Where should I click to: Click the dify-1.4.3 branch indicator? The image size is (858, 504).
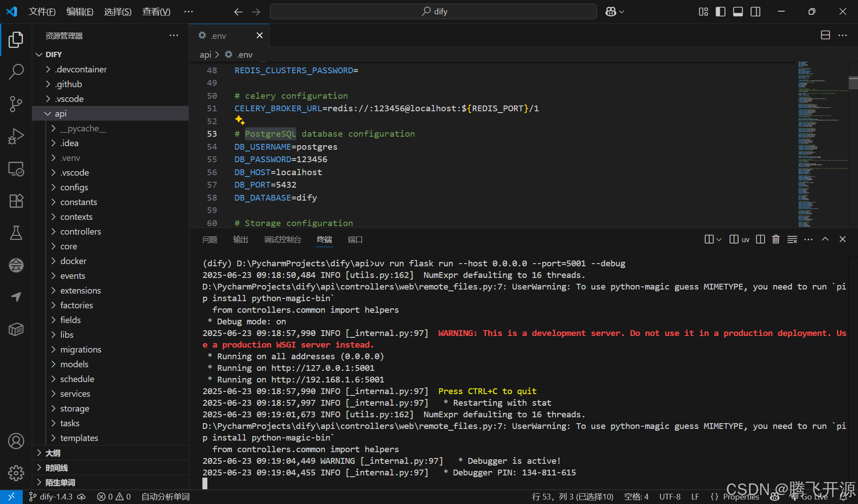(56, 497)
